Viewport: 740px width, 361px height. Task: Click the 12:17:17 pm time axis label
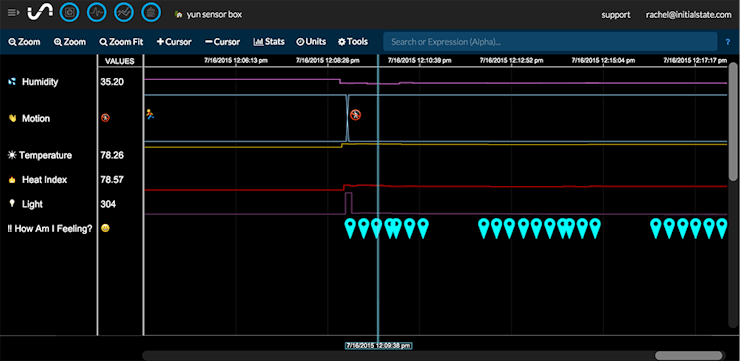pyautogui.click(x=695, y=60)
